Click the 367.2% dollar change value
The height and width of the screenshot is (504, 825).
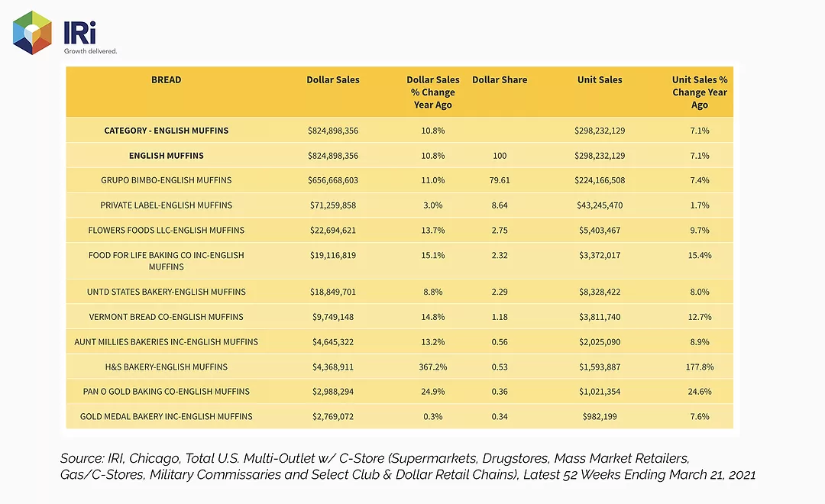[433, 367]
